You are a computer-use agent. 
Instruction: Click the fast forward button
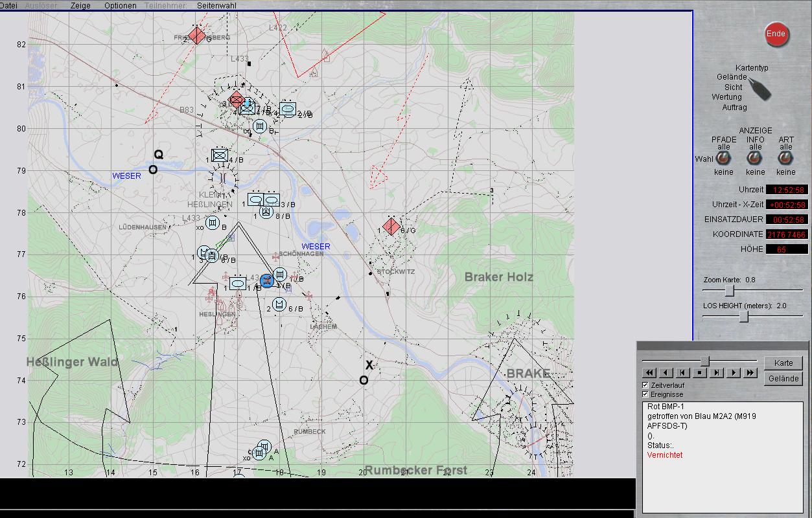click(x=750, y=373)
